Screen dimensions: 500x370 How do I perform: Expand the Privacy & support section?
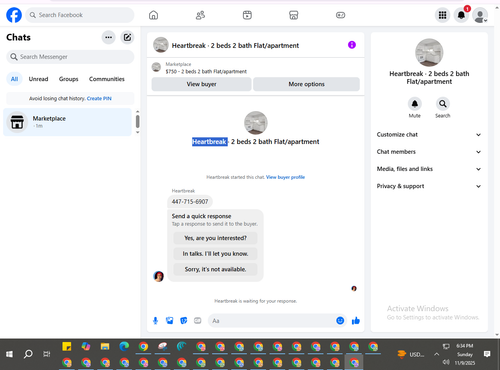pos(429,186)
